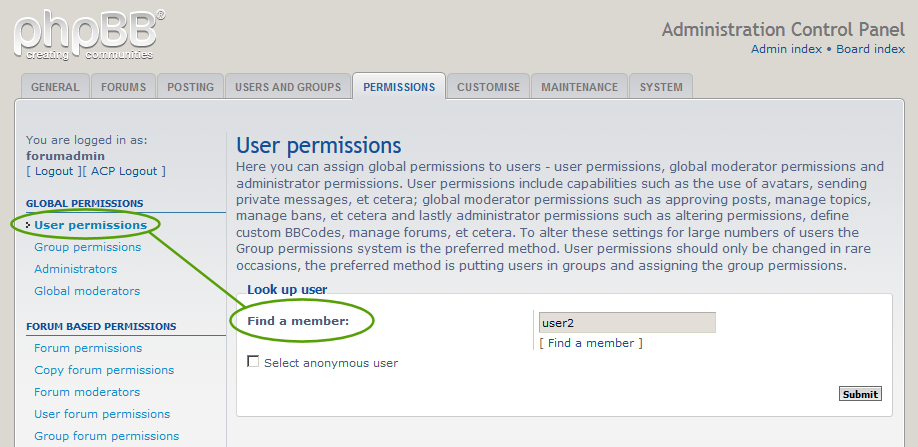Go to Admin index link
Image resolution: width=918 pixels, height=447 pixels.
click(x=785, y=49)
